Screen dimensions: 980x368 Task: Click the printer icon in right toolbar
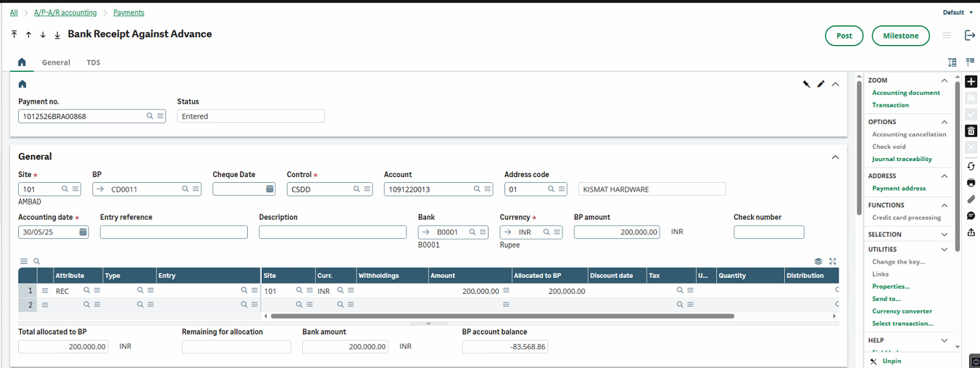click(x=971, y=182)
